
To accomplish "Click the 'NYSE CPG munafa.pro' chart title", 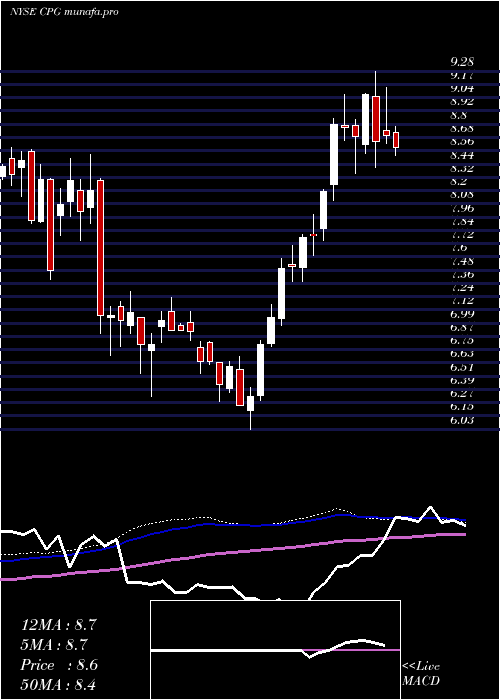I will (64, 12).
